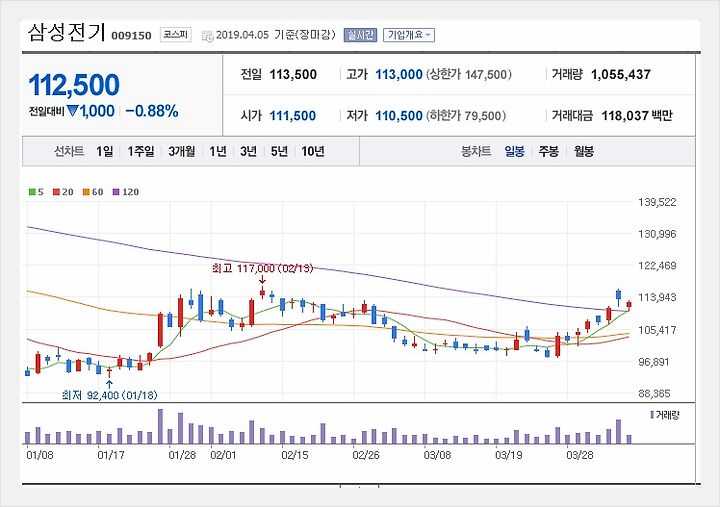Viewport: 720px width, 507px height.
Task: Switch to 월봉 monthly candle chart
Action: [584, 151]
